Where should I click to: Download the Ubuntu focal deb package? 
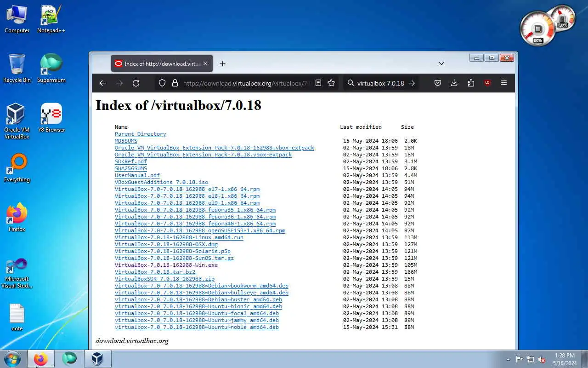tap(197, 313)
